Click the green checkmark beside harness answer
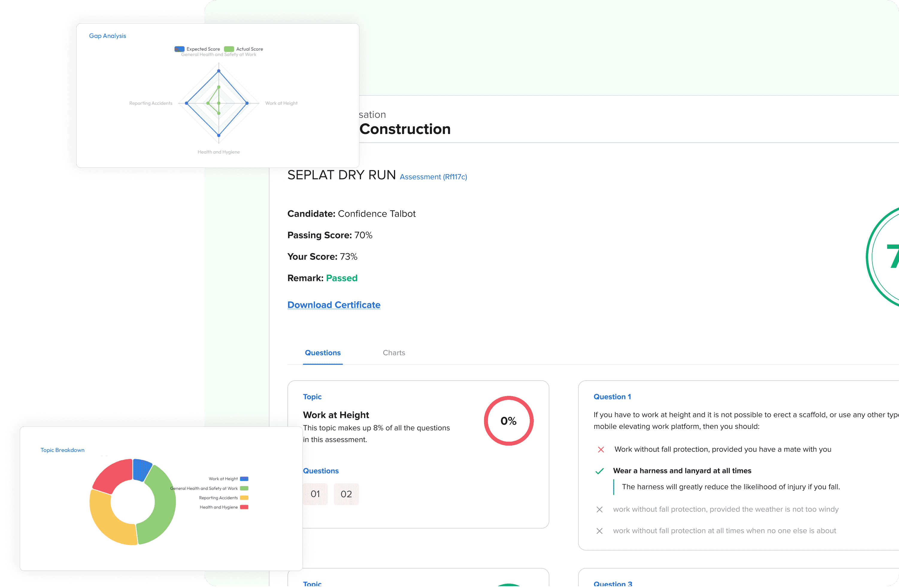The width and height of the screenshot is (899, 588). 599,471
